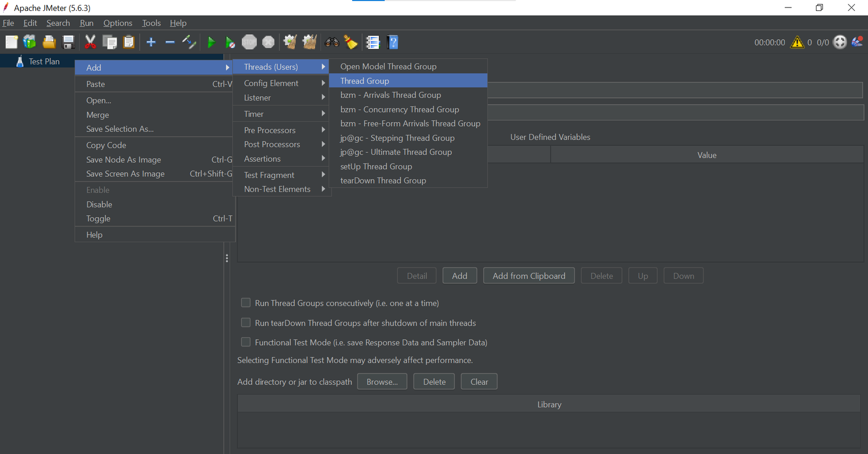Open the Tools menu
Screen dimensions: 868x454
151,23
